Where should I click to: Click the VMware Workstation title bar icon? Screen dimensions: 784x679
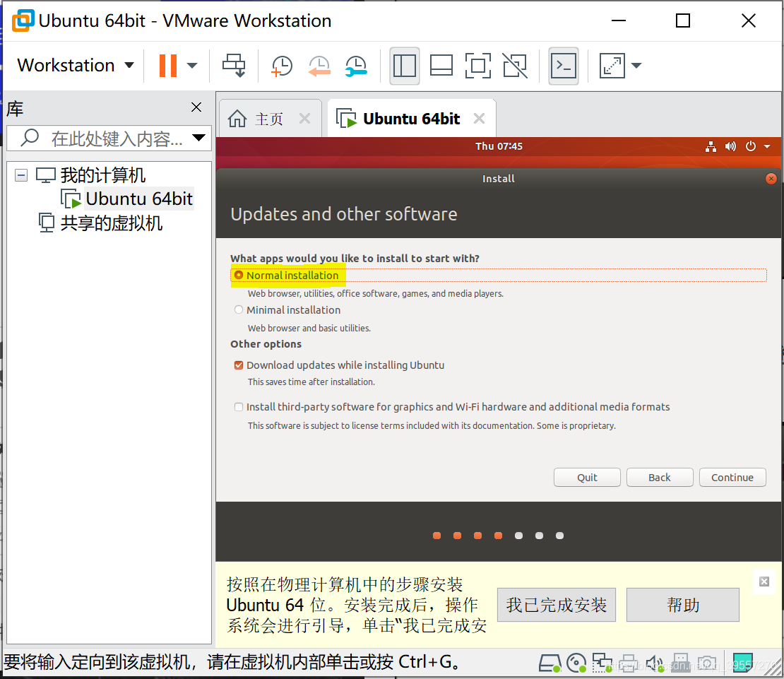pos(23,20)
